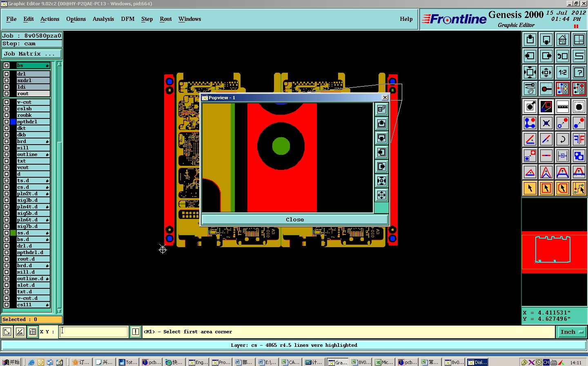Open the Actions menu
The image size is (588, 366).
50,19
